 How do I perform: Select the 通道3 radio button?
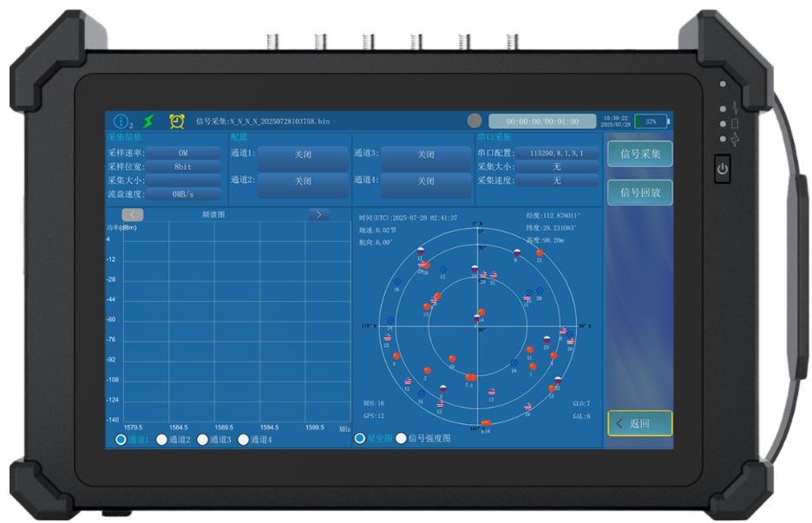click(202, 440)
